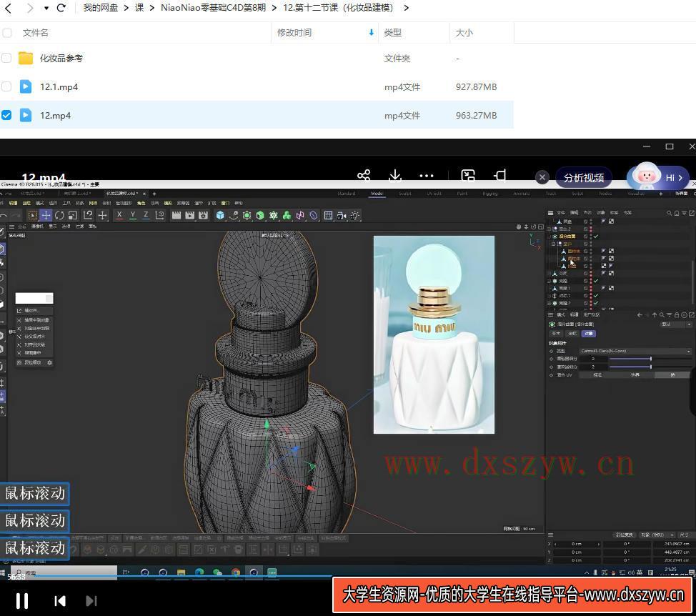Screen dimensions: 696x616
Task: Switch to the Standard layout tab
Action: coord(347,194)
